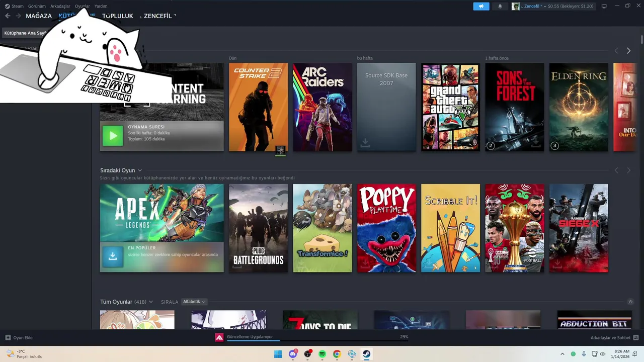Go forward with the right arrow
This screenshot has height=362, width=644.
(19, 16)
